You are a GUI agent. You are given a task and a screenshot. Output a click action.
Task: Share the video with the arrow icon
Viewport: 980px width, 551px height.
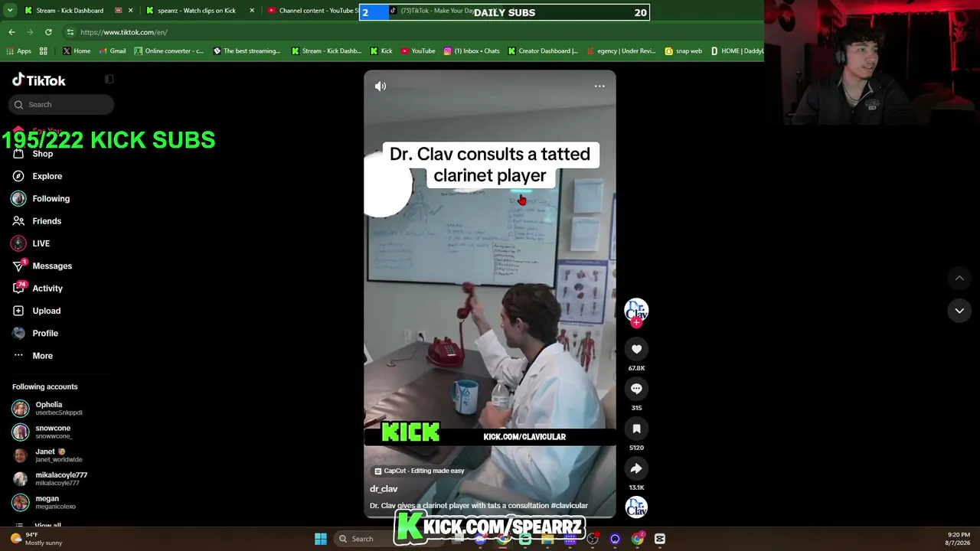[x=636, y=468]
